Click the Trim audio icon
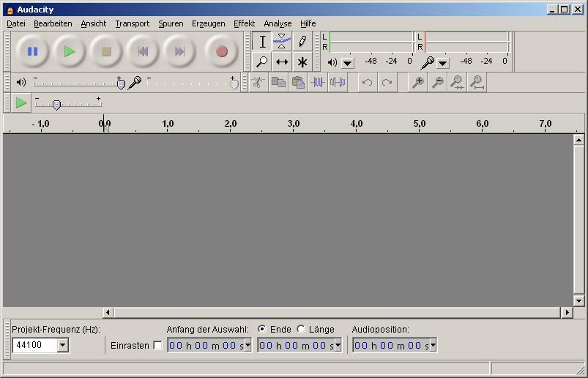 coord(318,82)
